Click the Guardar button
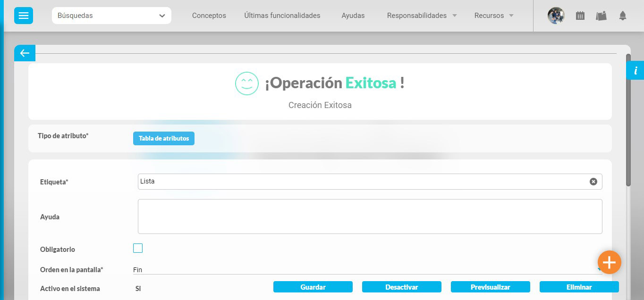Screen dimensions: 644x300 (x=313, y=287)
